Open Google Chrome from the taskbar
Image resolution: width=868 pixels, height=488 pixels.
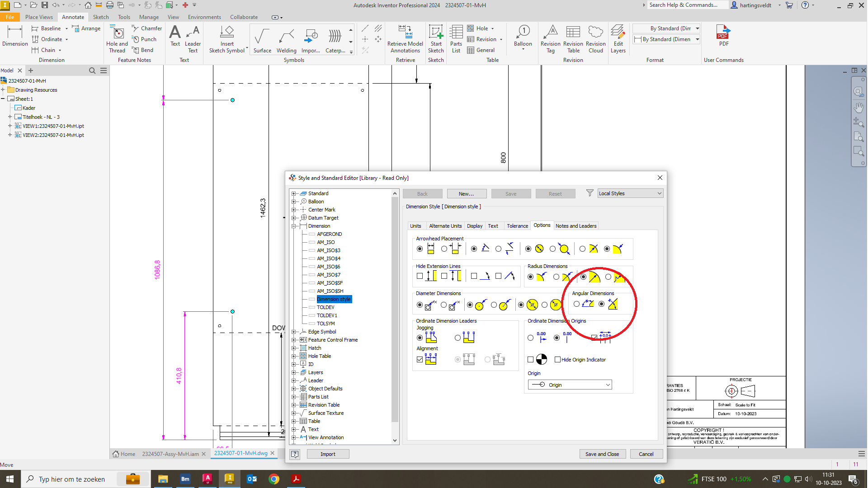pos(274,479)
